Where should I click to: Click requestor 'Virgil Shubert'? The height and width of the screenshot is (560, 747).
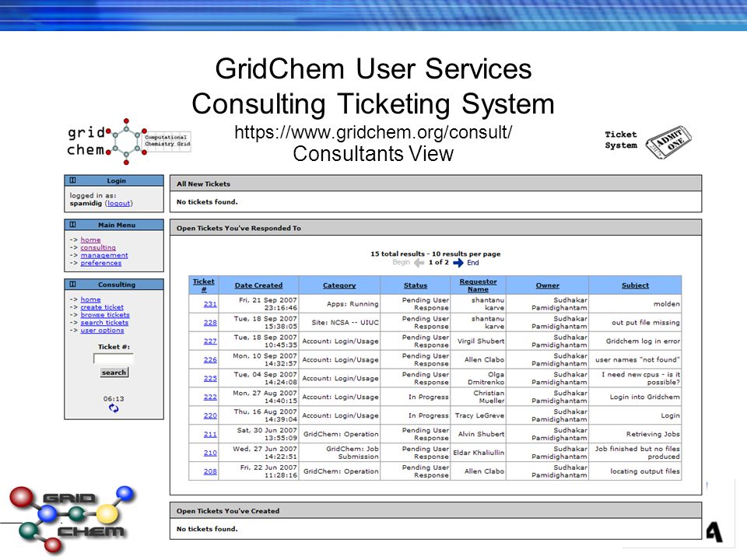[x=481, y=341]
